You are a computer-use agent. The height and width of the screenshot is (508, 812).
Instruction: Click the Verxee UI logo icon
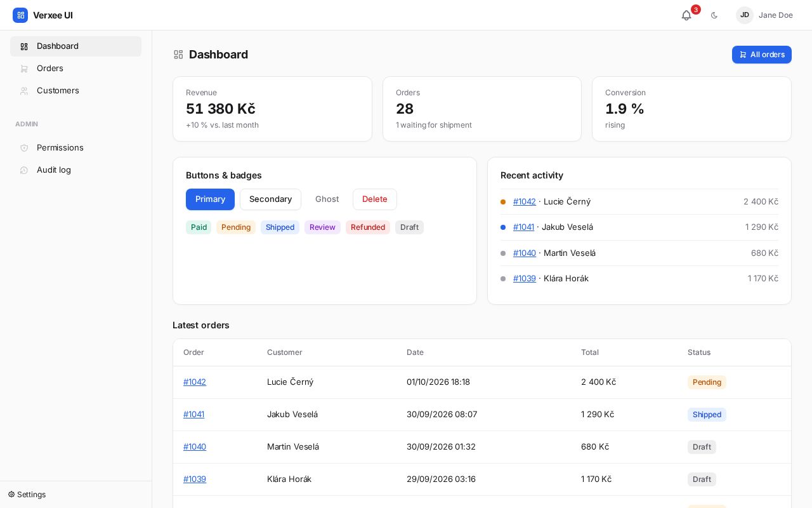(20, 15)
